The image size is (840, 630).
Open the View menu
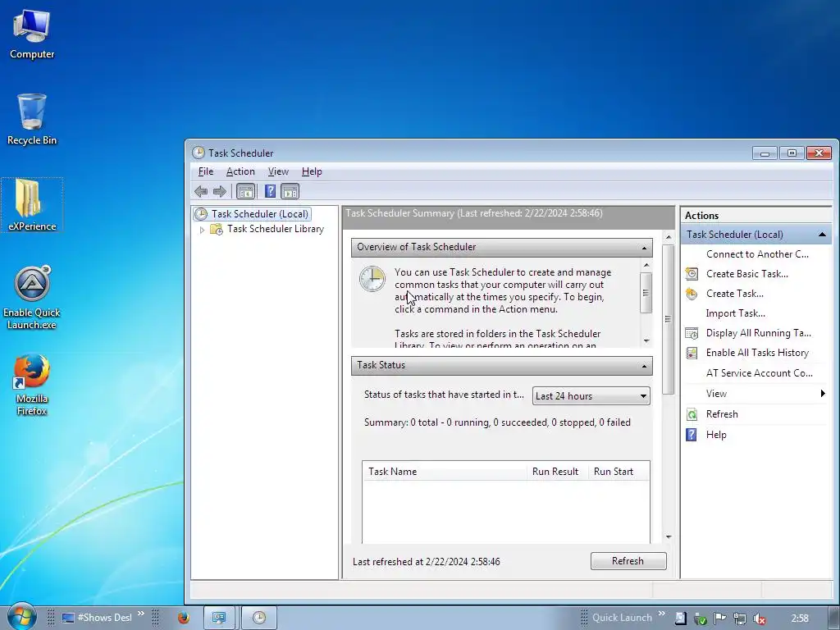tap(278, 171)
